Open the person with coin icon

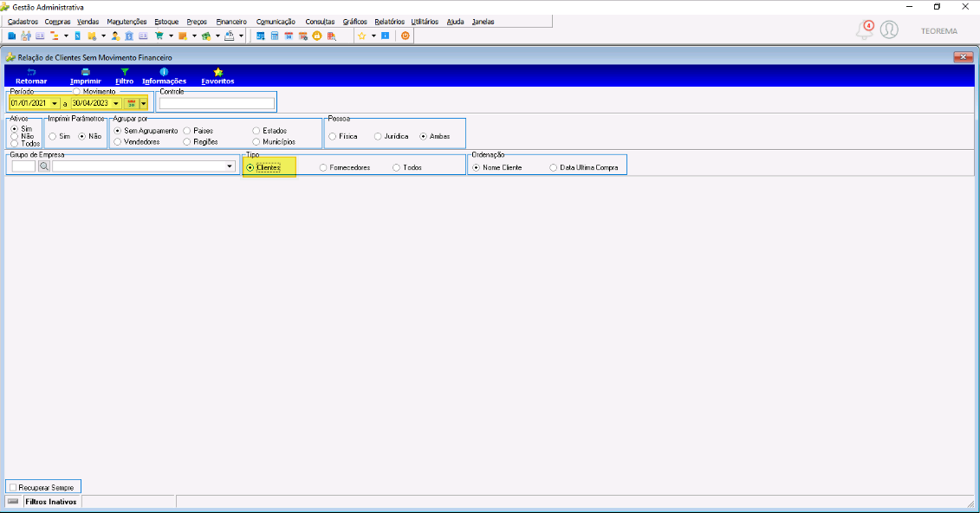pos(115,36)
